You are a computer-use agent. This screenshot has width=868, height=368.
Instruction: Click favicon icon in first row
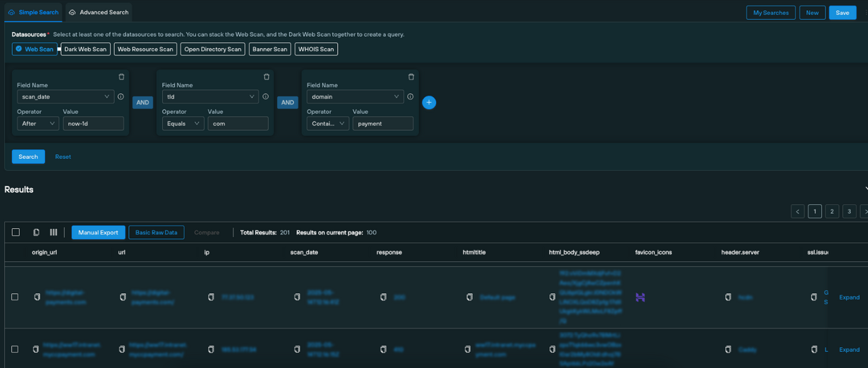[640, 297]
